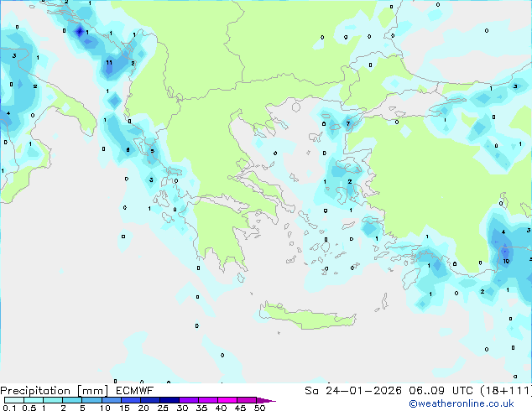
Task: Click the '11' precipitation value on the map
Action: pyautogui.click(x=109, y=62)
